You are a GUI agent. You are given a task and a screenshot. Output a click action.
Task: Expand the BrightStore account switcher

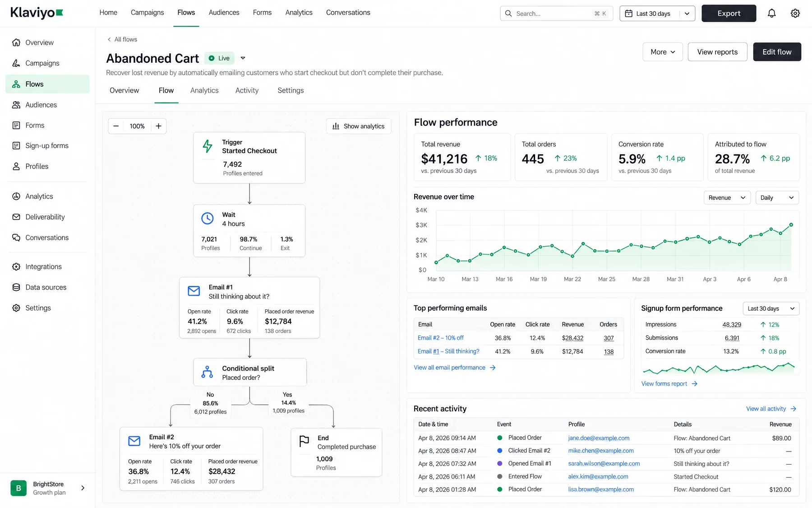tap(83, 488)
